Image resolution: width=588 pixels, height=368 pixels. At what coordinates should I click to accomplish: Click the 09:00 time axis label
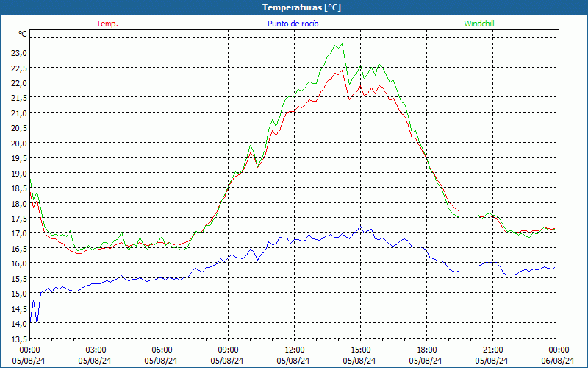click(x=228, y=350)
